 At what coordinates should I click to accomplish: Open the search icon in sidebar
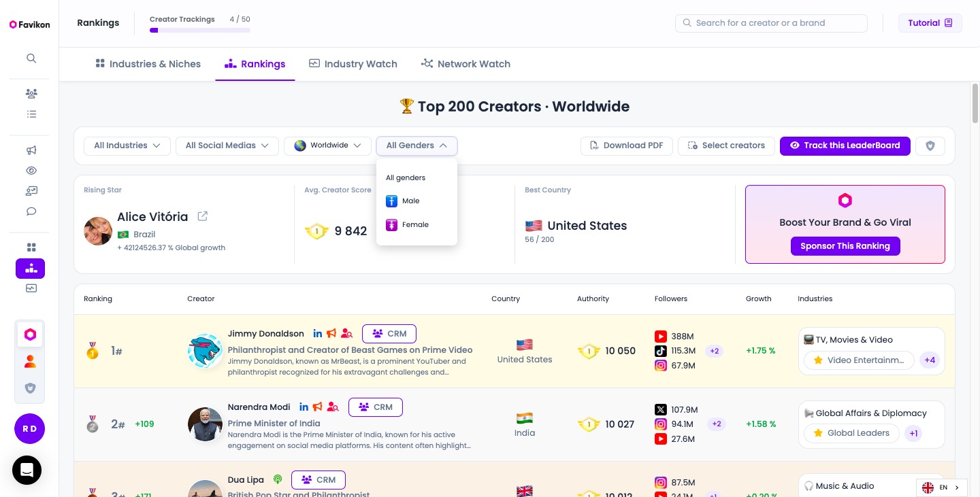[x=31, y=58]
